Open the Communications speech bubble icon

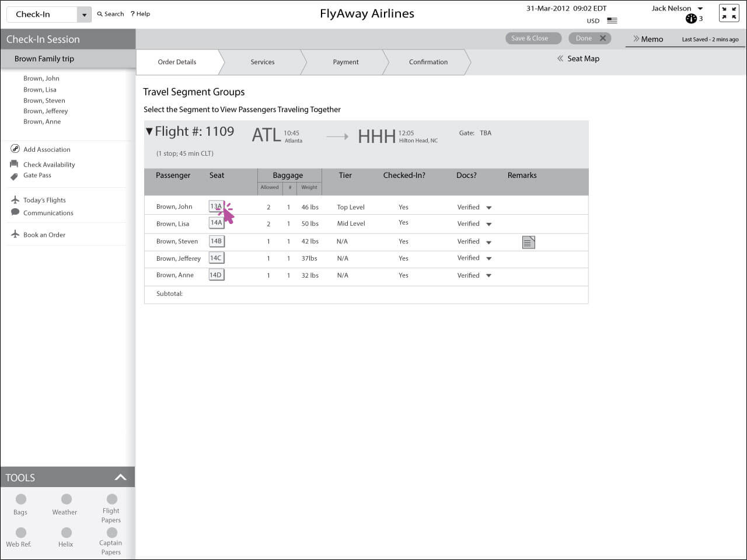pyautogui.click(x=15, y=212)
